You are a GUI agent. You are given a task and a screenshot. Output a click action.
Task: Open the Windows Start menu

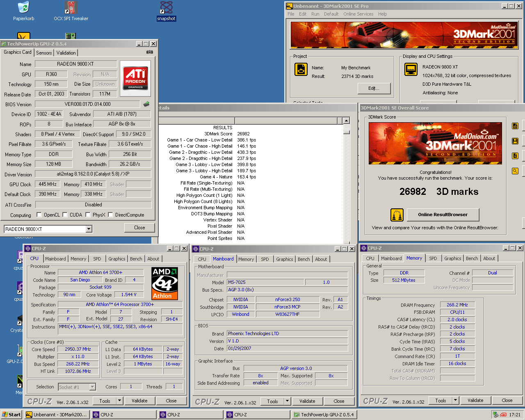click(x=11, y=415)
